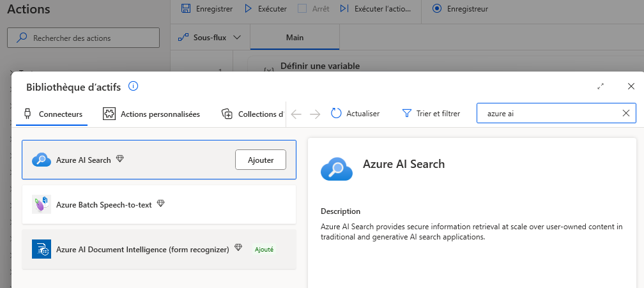Open the Collections tab

[252, 114]
